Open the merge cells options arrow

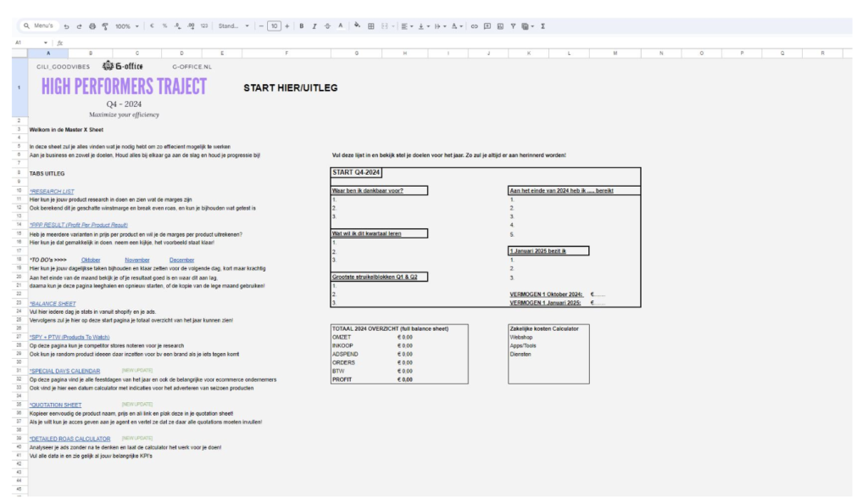(x=393, y=26)
